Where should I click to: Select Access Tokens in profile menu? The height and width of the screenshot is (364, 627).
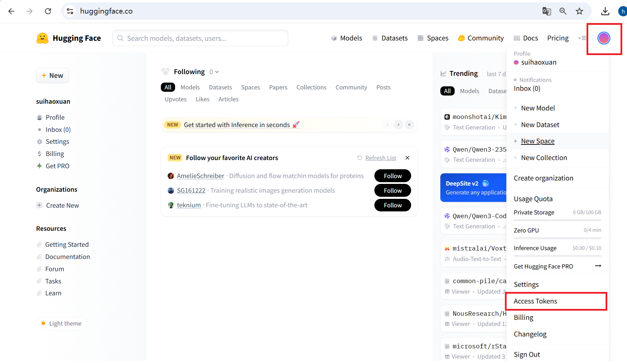coord(535,301)
